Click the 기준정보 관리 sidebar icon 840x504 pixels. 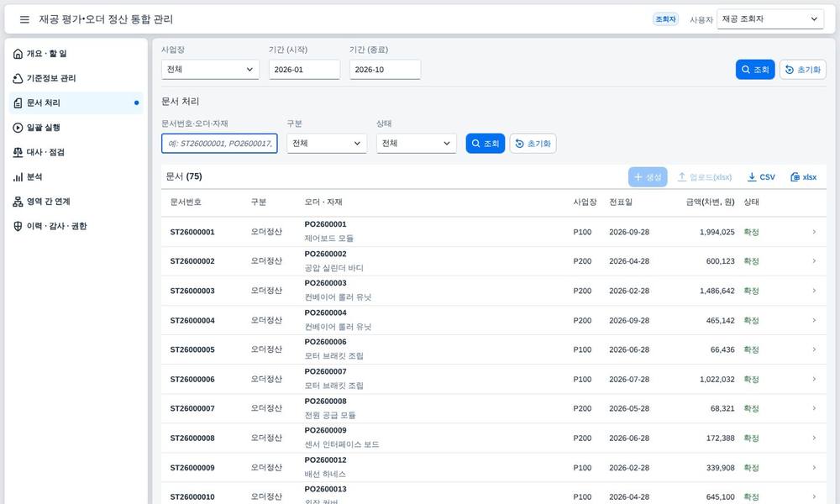tap(18, 78)
